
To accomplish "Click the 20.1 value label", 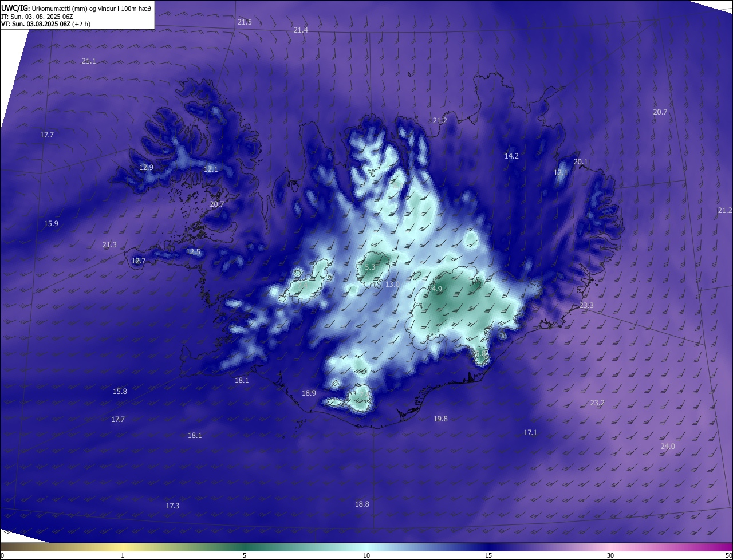I will 581,161.
